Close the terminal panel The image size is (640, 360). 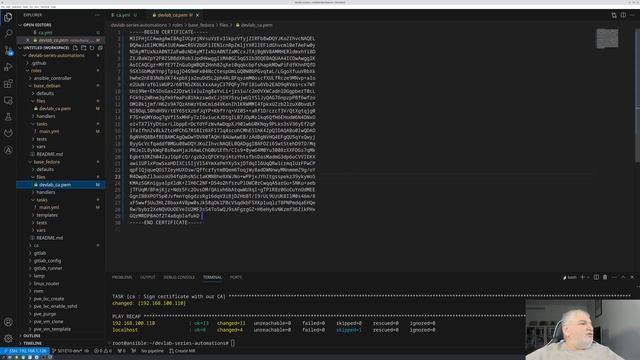click(632, 277)
